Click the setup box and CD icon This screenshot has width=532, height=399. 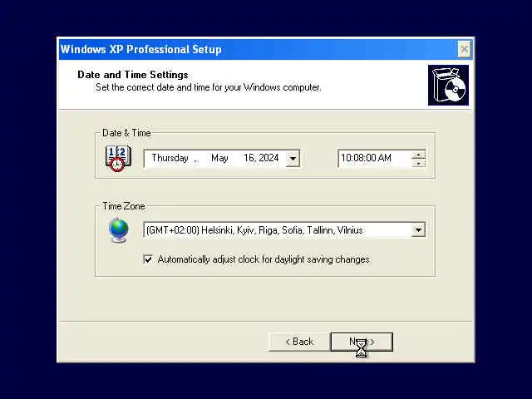click(448, 85)
